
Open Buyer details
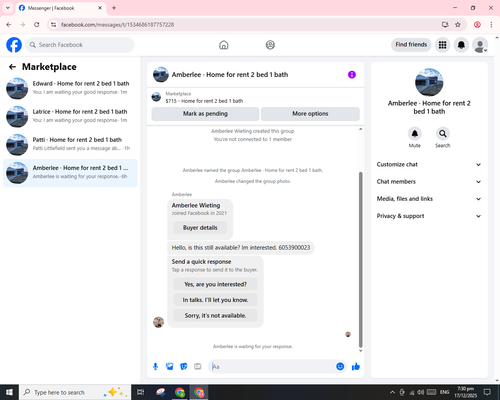[x=200, y=228]
